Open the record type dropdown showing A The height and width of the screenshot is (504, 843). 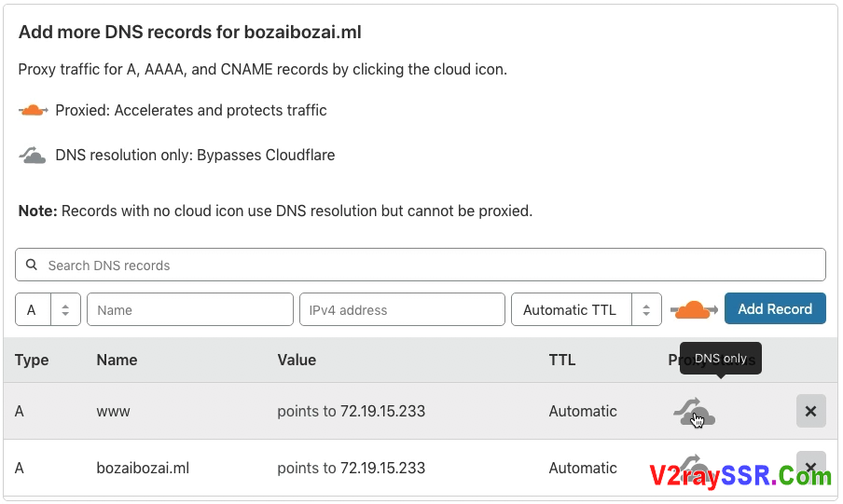tap(48, 310)
